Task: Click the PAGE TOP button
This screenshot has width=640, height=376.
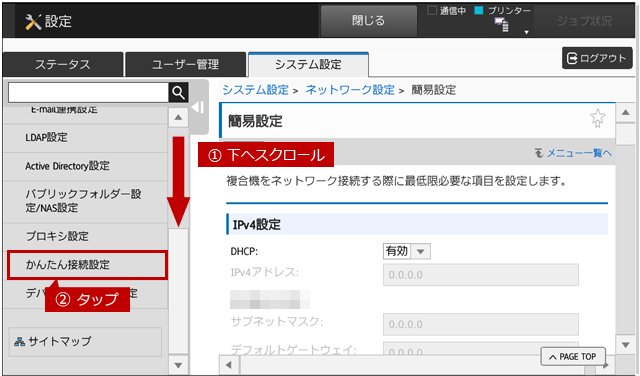Action: [x=573, y=357]
